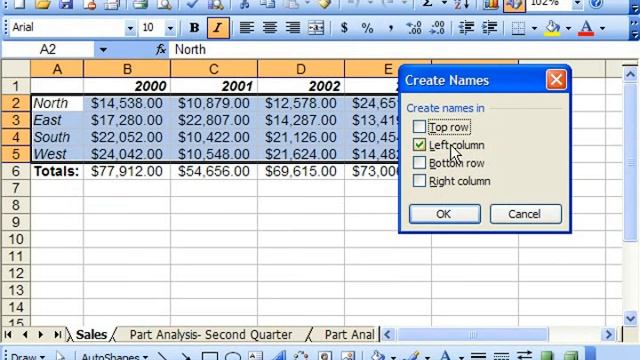The image size is (640, 360).
Task: Click the formula bar showing North
Action: click(404, 50)
